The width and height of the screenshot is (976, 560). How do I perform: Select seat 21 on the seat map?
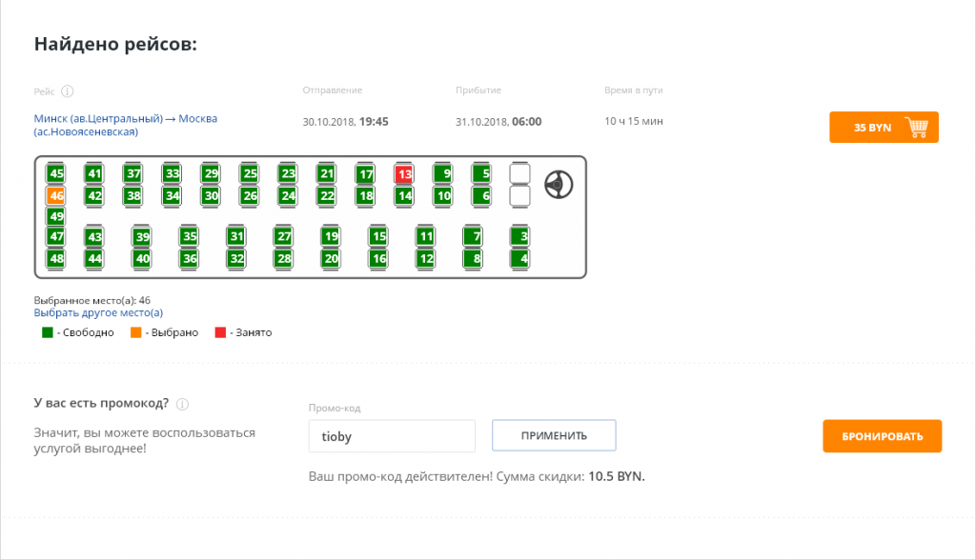pos(327,173)
